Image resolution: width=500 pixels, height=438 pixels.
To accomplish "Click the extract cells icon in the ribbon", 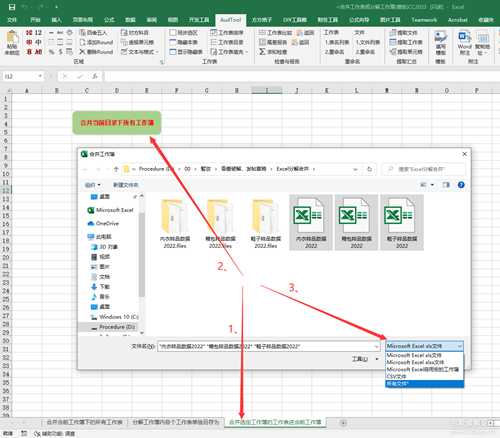I will tap(393, 52).
